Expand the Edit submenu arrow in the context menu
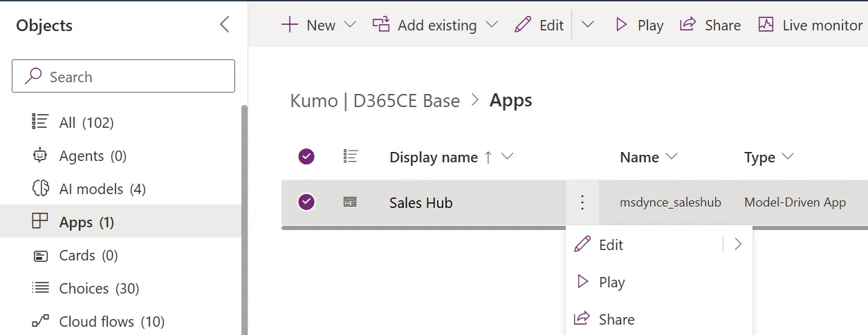This screenshot has width=868, height=335. point(738,244)
